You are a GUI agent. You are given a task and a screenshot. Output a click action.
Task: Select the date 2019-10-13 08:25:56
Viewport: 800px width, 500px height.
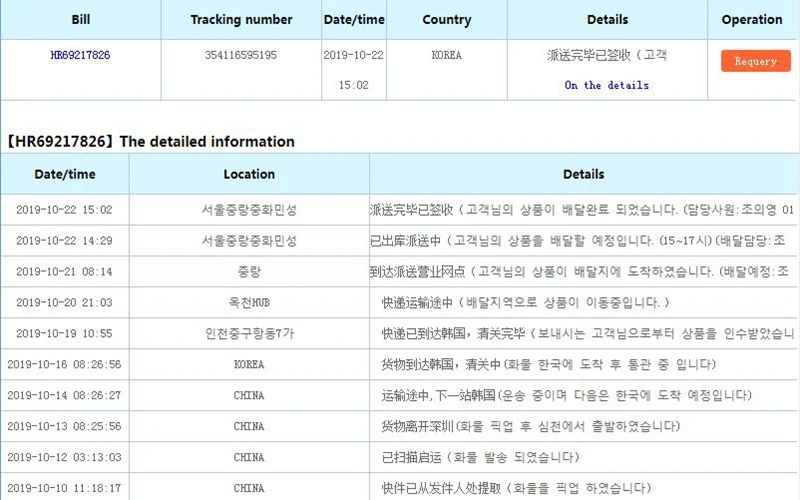point(64,426)
